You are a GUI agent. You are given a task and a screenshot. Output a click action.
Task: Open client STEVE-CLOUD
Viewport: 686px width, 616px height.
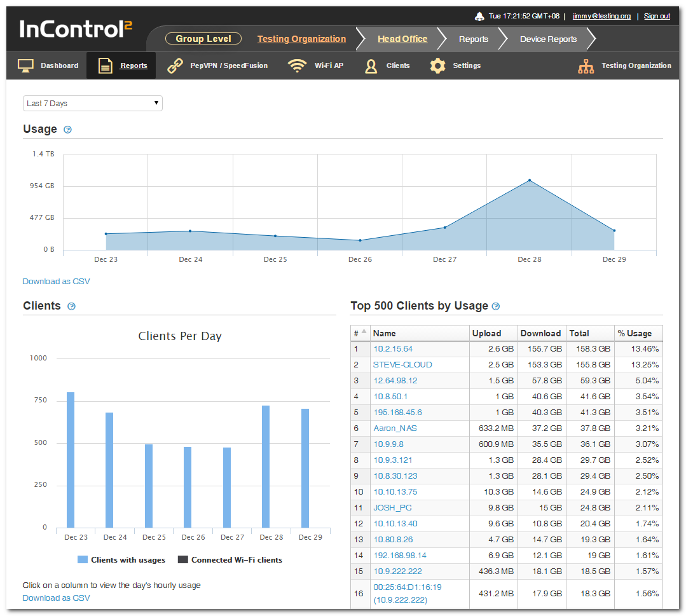pyautogui.click(x=402, y=364)
